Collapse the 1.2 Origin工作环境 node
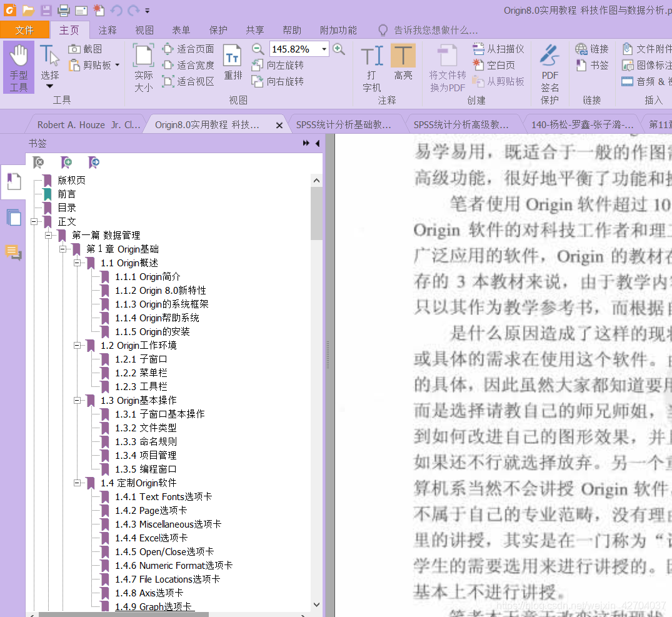The height and width of the screenshot is (617, 672). pyautogui.click(x=77, y=345)
